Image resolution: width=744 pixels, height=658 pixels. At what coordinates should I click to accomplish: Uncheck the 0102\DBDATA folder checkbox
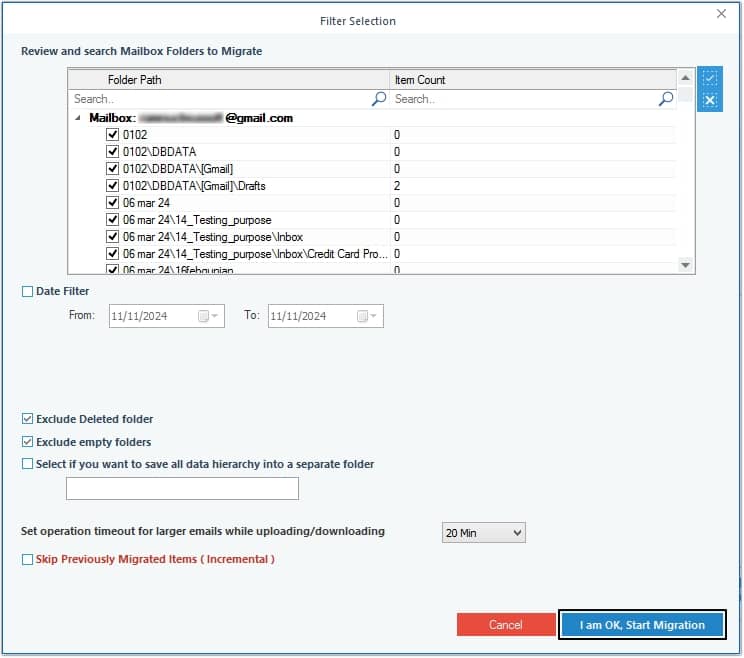pos(112,152)
